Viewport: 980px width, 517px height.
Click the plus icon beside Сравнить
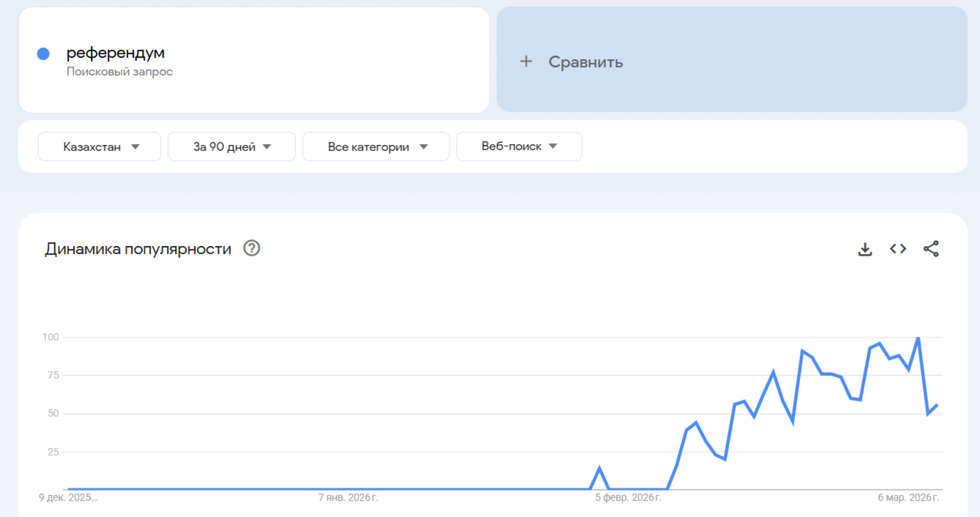[526, 62]
